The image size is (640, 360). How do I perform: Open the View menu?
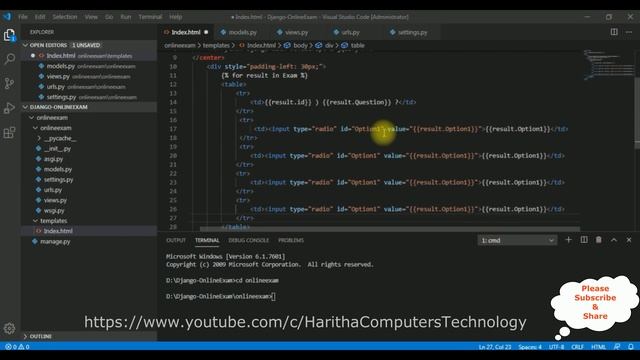[x=91, y=17]
